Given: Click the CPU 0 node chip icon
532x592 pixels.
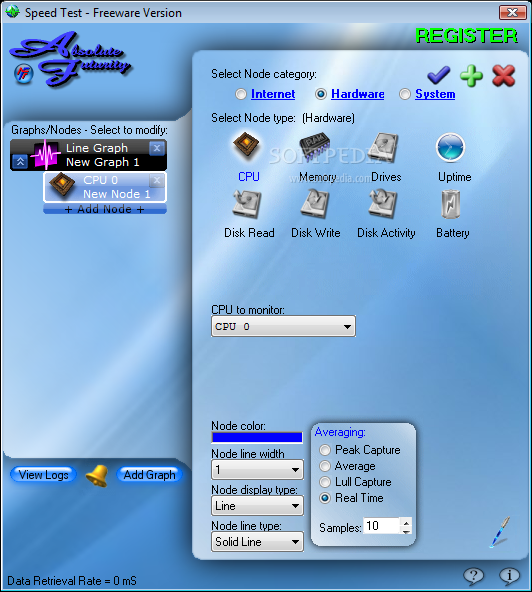Looking at the screenshot, I should 62,184.
